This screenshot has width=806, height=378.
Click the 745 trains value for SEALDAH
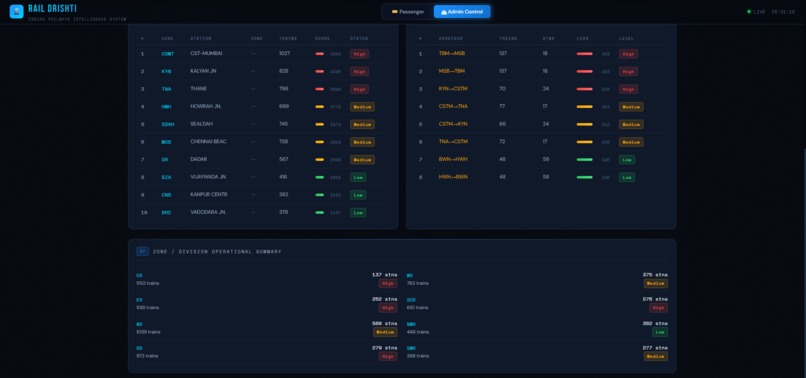[x=284, y=124]
